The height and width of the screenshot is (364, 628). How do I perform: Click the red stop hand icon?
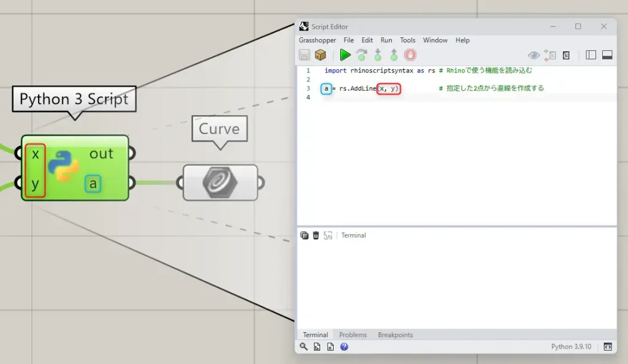410,55
